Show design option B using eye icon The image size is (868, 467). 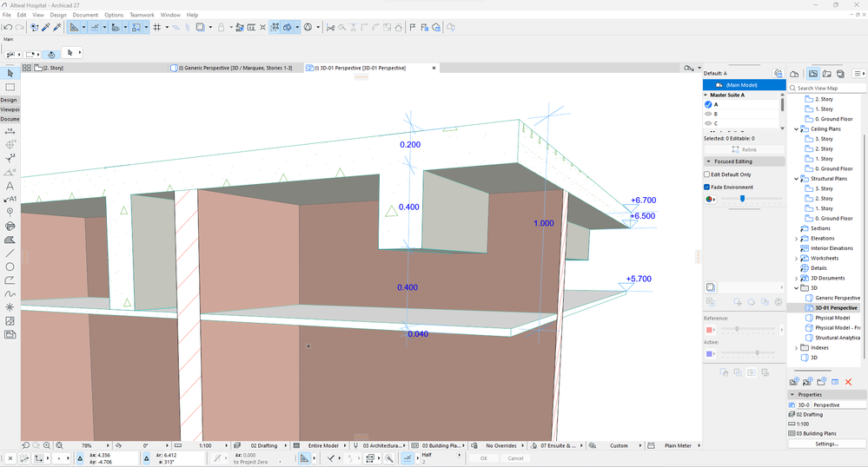(708, 114)
